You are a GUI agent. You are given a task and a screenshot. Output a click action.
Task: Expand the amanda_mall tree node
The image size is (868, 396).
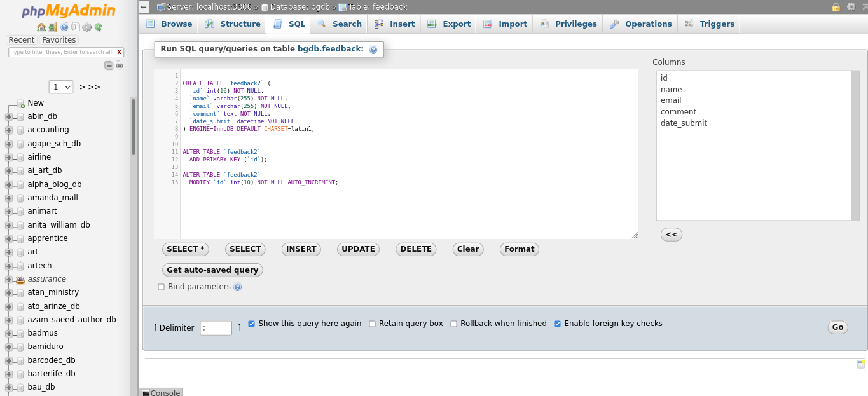(9, 198)
